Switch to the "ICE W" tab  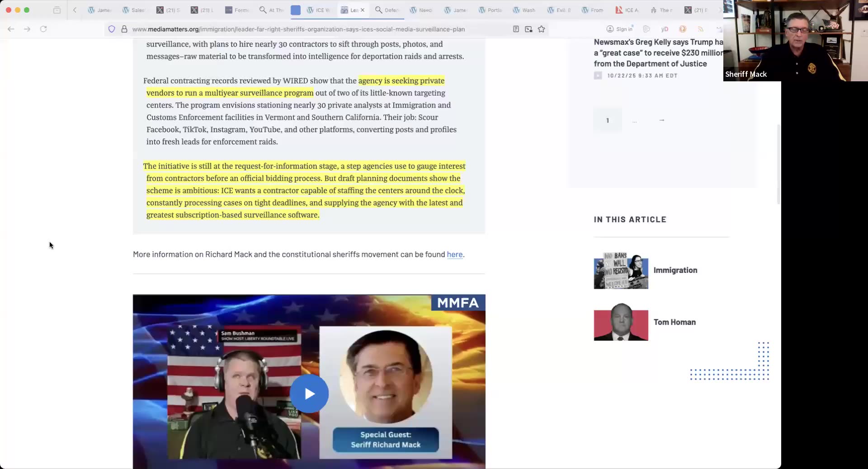click(318, 10)
